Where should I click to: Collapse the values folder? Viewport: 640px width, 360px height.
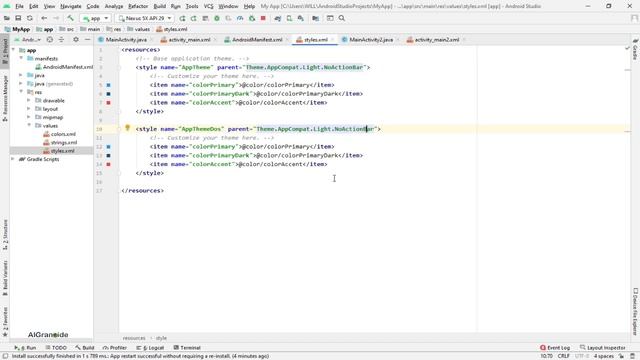click(x=29, y=125)
